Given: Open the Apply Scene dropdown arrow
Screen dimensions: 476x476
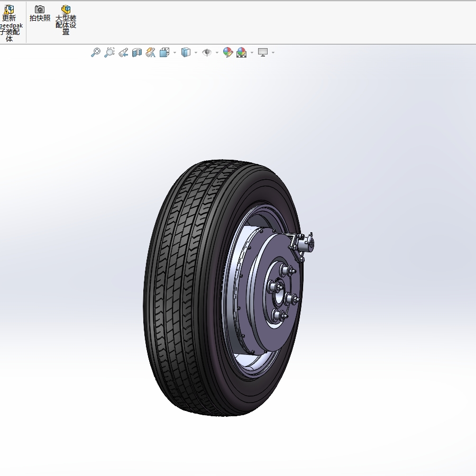Looking at the screenshot, I should coord(251,52).
